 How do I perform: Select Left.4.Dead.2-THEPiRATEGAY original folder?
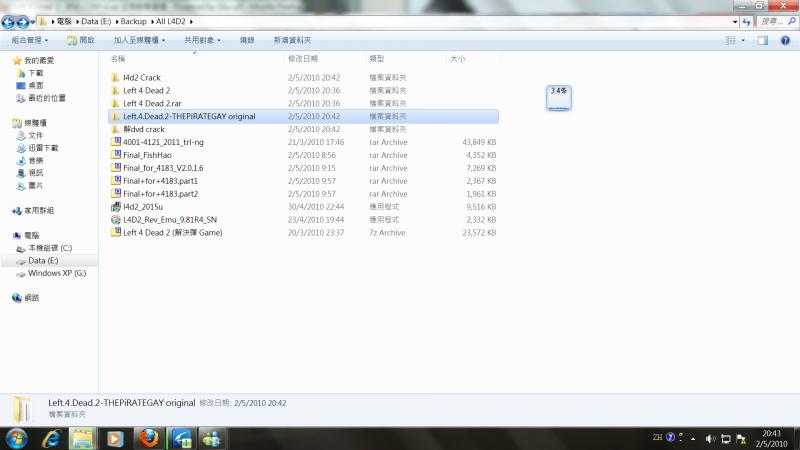tap(303, 116)
